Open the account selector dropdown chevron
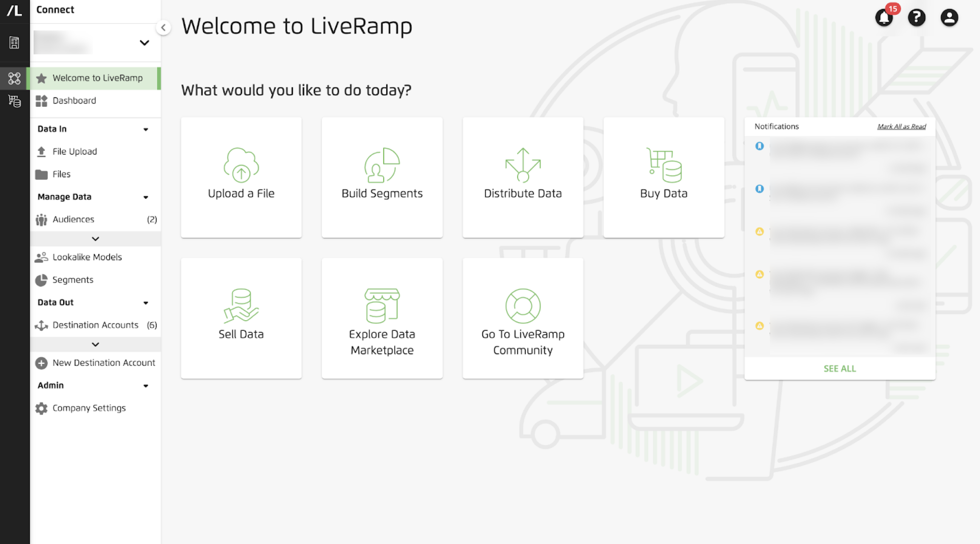Viewport: 980px width, 544px height. tap(144, 43)
